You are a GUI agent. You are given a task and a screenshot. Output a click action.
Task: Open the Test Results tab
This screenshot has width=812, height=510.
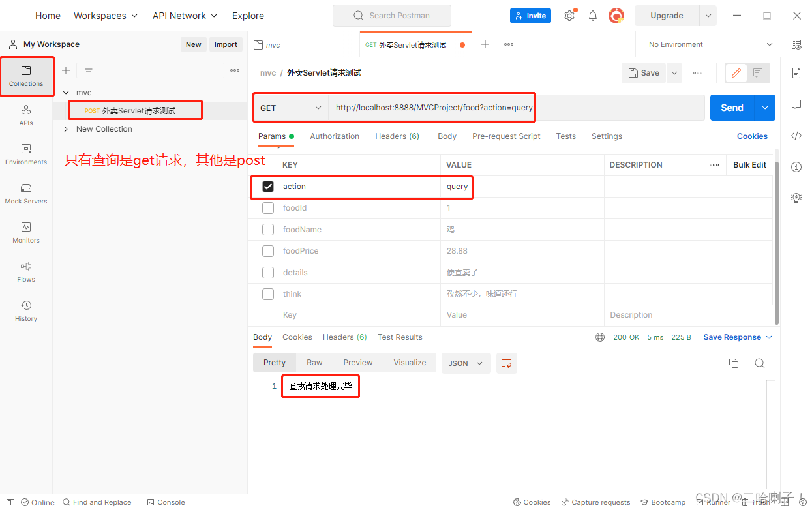tap(400, 337)
